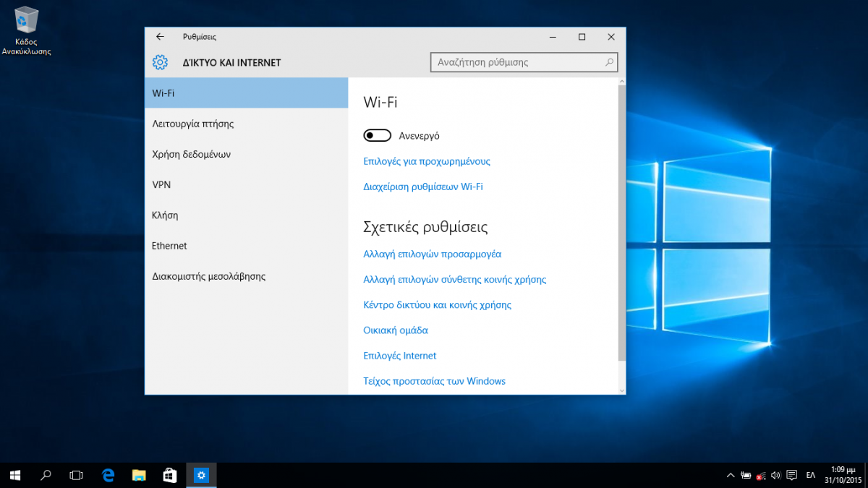868x488 pixels.
Task: Open Αλλαγή επιλογών προσαρμογέα link
Action: pyautogui.click(x=433, y=254)
